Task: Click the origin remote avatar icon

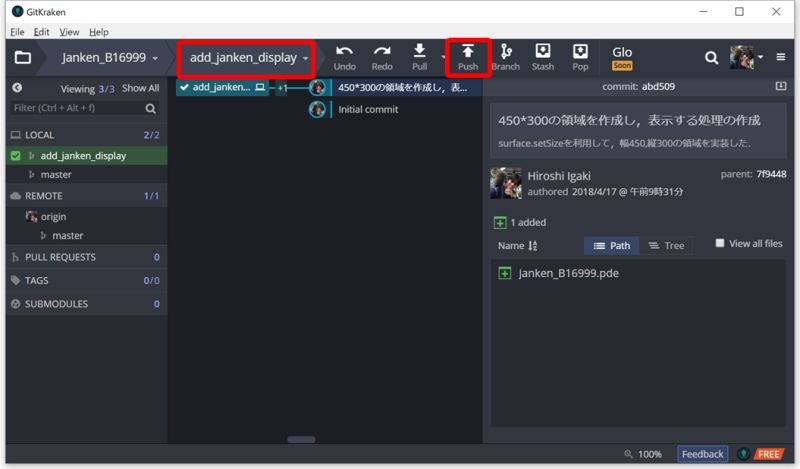Action: coord(31,216)
